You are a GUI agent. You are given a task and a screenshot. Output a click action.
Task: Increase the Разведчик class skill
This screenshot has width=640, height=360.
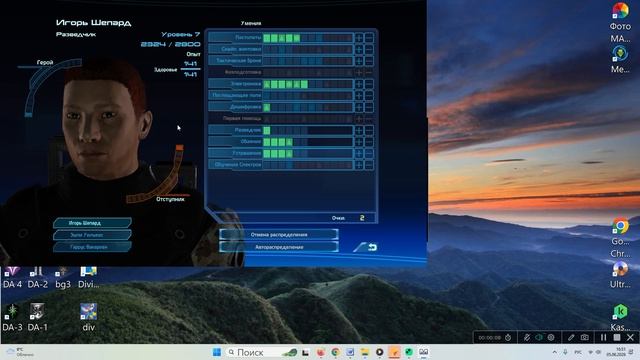click(x=359, y=131)
